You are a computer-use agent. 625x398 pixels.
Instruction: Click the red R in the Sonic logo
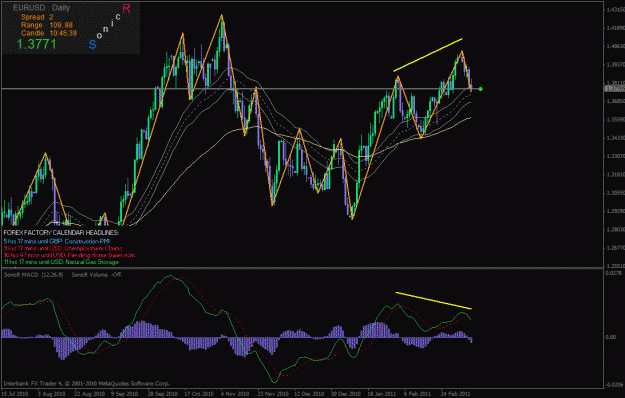click(126, 8)
